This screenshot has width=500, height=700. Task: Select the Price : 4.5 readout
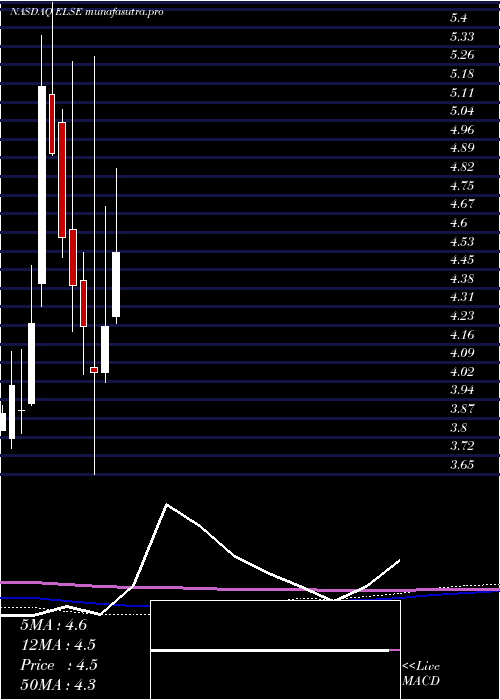click(x=59, y=665)
